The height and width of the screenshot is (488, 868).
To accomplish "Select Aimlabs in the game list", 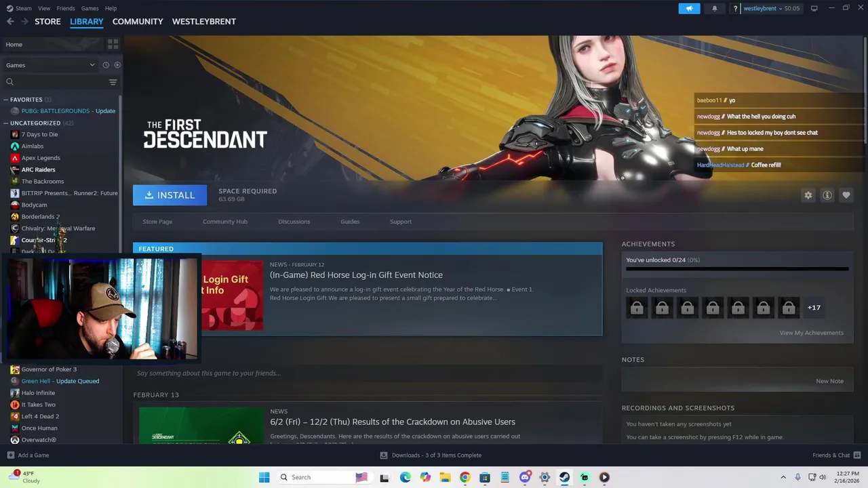I will point(32,146).
